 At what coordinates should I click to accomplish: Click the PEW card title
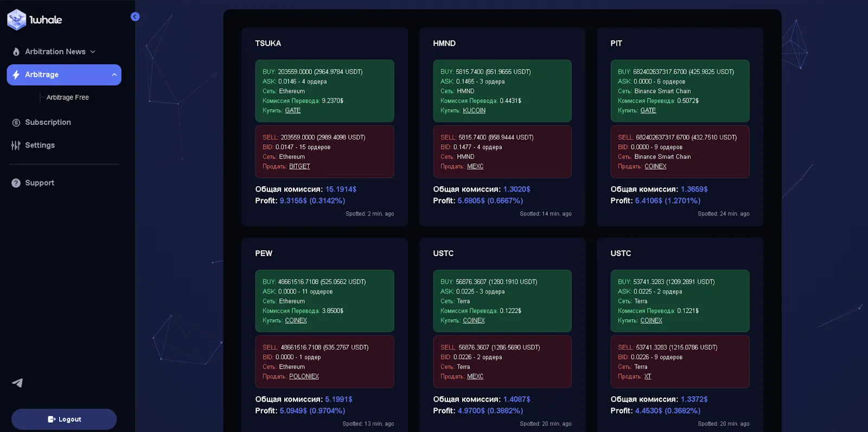click(264, 253)
